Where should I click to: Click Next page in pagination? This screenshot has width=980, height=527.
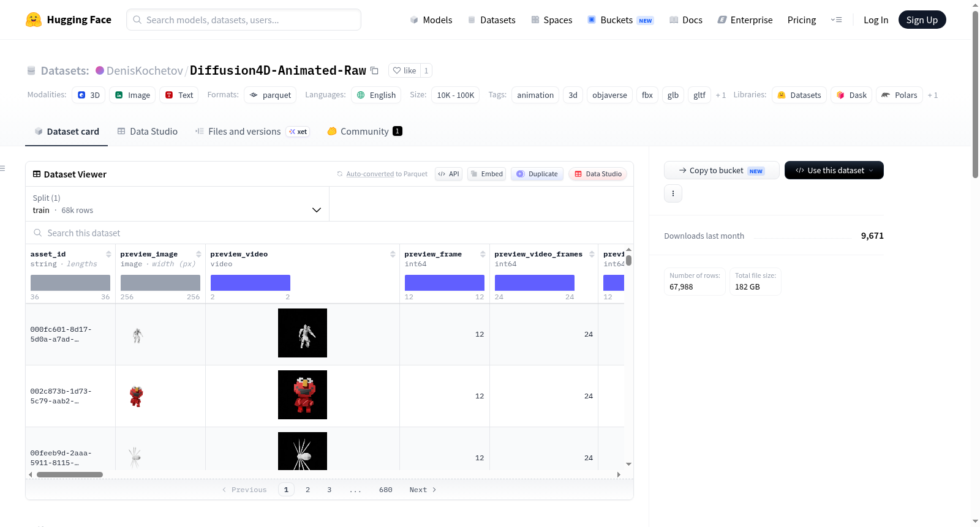click(423, 490)
